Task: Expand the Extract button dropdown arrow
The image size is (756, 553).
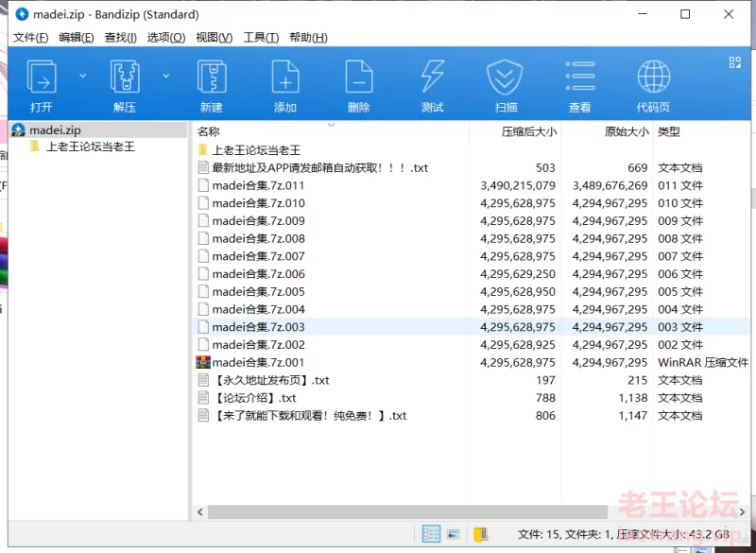Action: coord(166,76)
